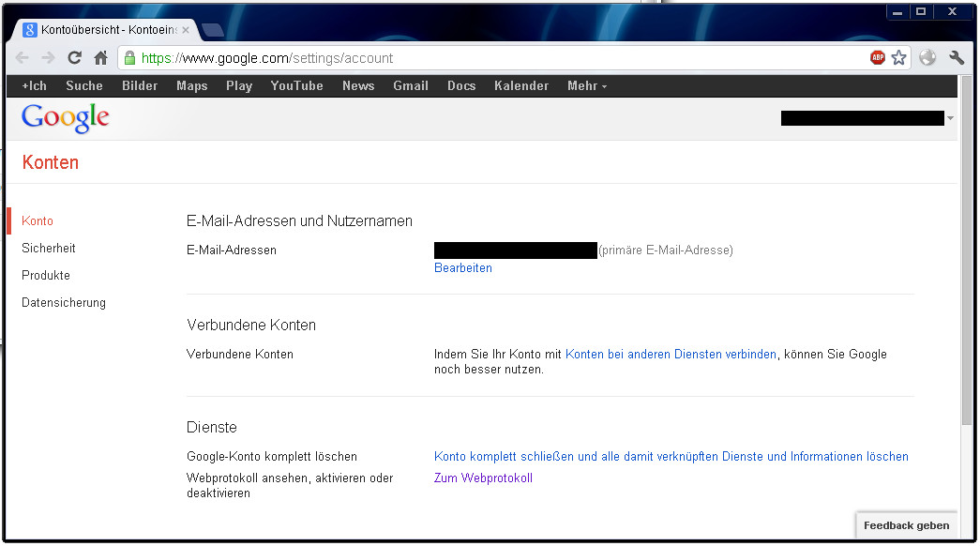Screen dimensions: 980x546
Task: Open the account dropdown arrow at top right
Action: click(950, 118)
